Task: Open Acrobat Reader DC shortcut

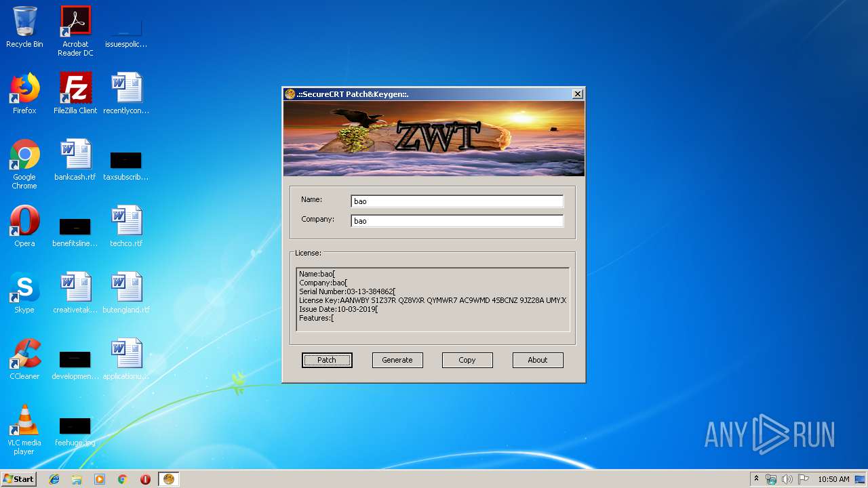Action: (x=75, y=31)
